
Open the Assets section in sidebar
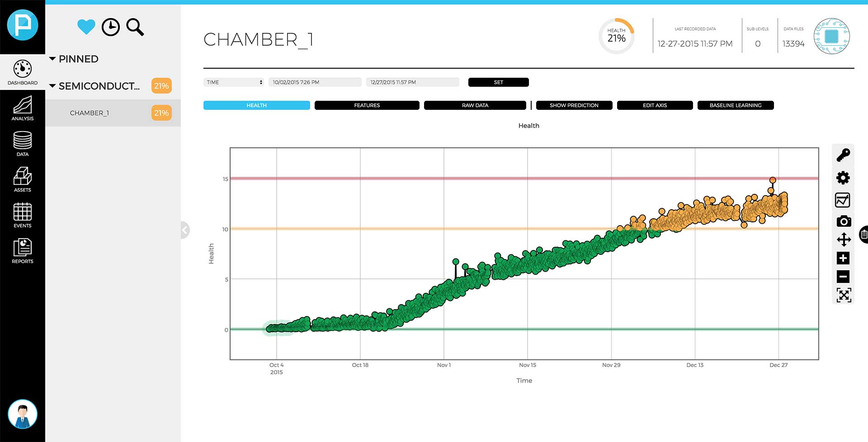coord(23,179)
